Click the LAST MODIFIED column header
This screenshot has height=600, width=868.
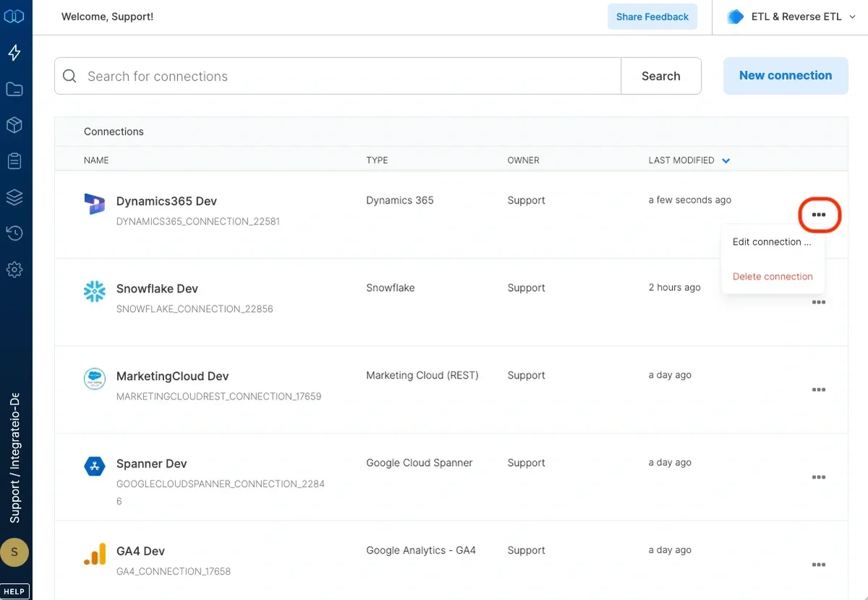point(681,161)
